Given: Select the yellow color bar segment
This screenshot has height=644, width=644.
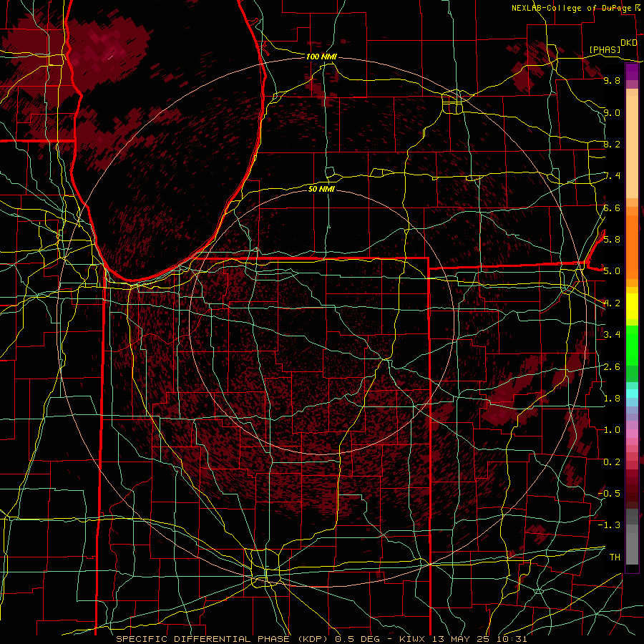Looking at the screenshot, I should (x=632, y=306).
